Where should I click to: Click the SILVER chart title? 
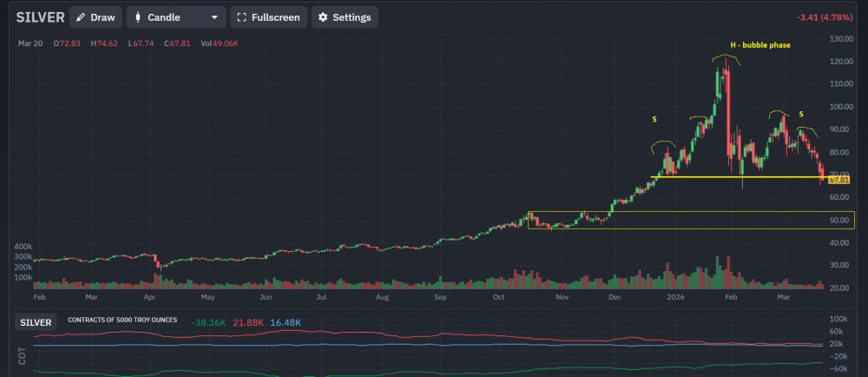tap(37, 17)
